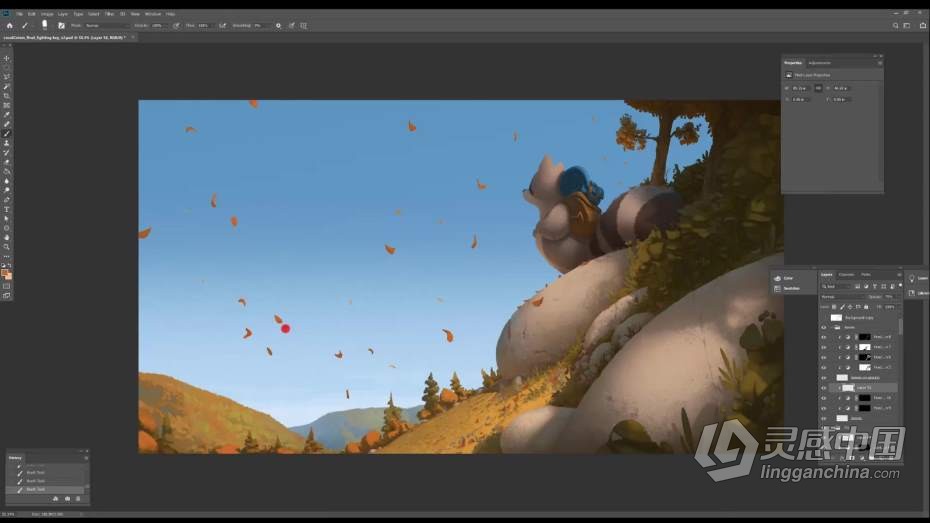Viewport: 930px width, 523px height.
Task: Open the brush Mode dropdown
Action: 107,25
